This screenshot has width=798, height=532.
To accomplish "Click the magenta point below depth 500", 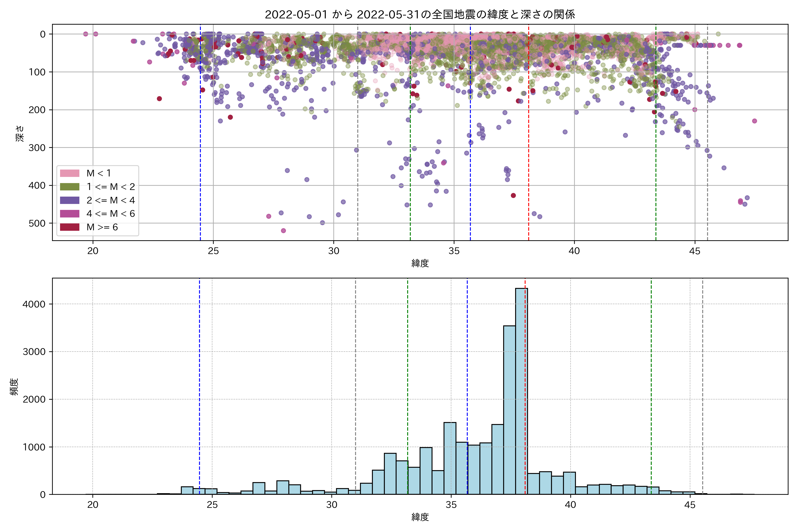I will point(283,231).
